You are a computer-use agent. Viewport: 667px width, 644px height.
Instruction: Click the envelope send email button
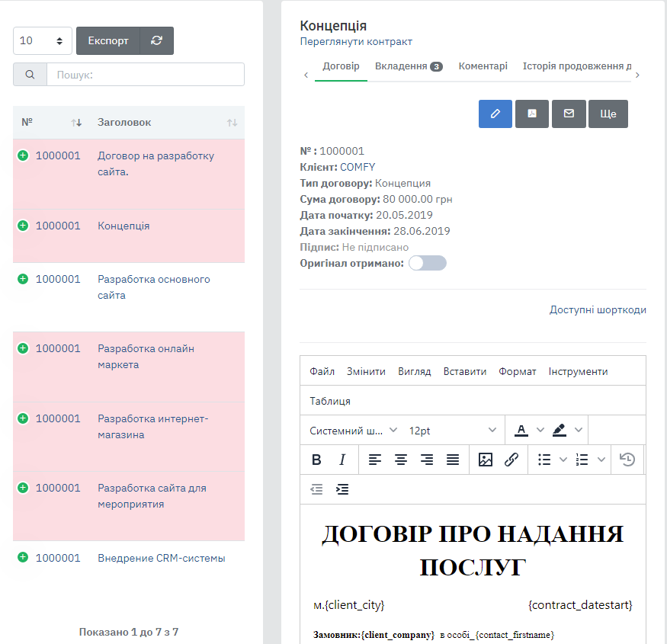569,114
